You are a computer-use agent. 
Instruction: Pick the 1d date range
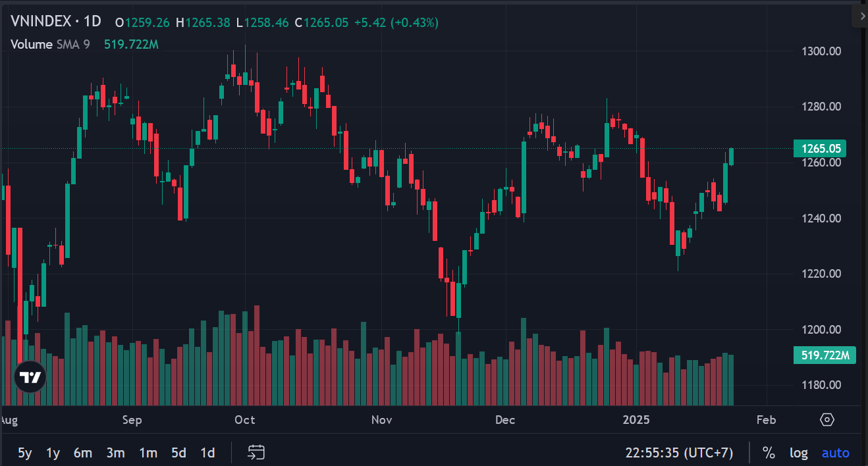207,453
